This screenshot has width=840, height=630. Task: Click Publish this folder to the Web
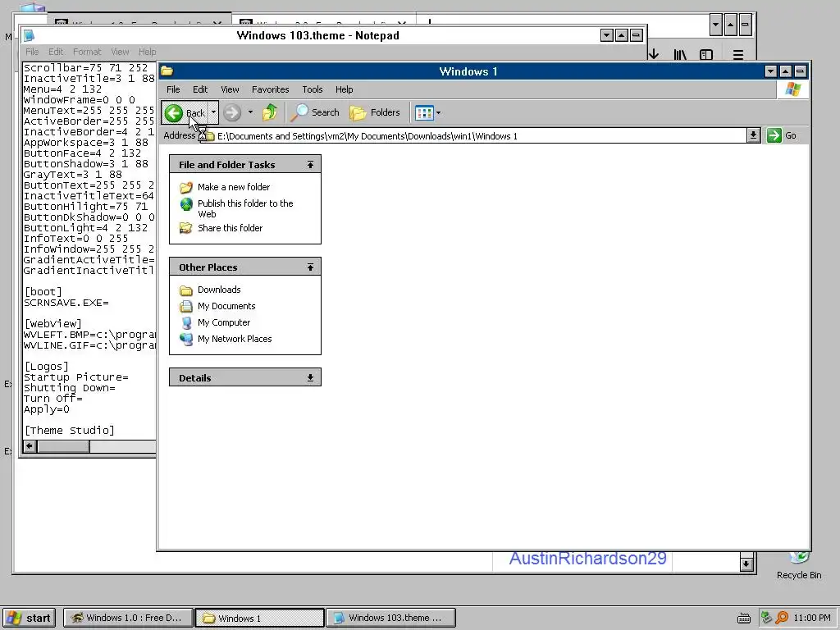click(245, 208)
